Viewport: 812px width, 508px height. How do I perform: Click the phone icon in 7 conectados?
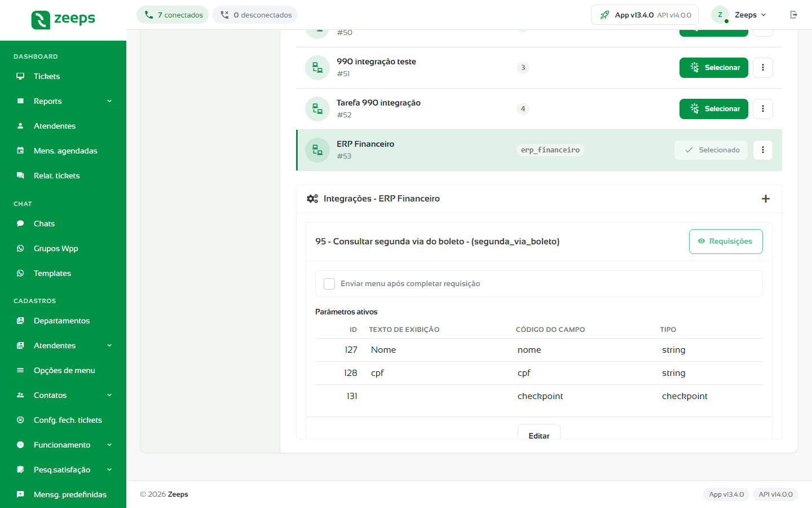click(x=149, y=15)
